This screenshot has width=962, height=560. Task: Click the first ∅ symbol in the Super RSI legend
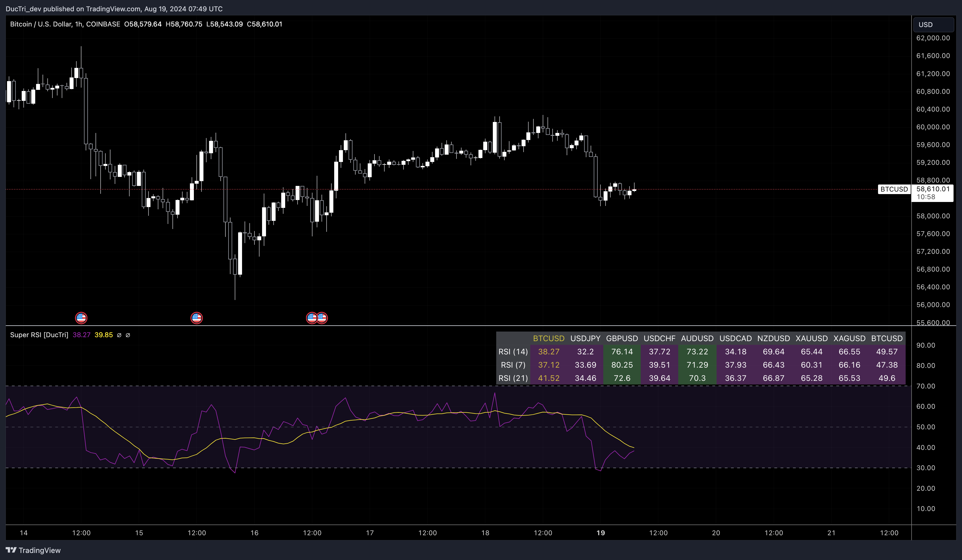point(119,335)
